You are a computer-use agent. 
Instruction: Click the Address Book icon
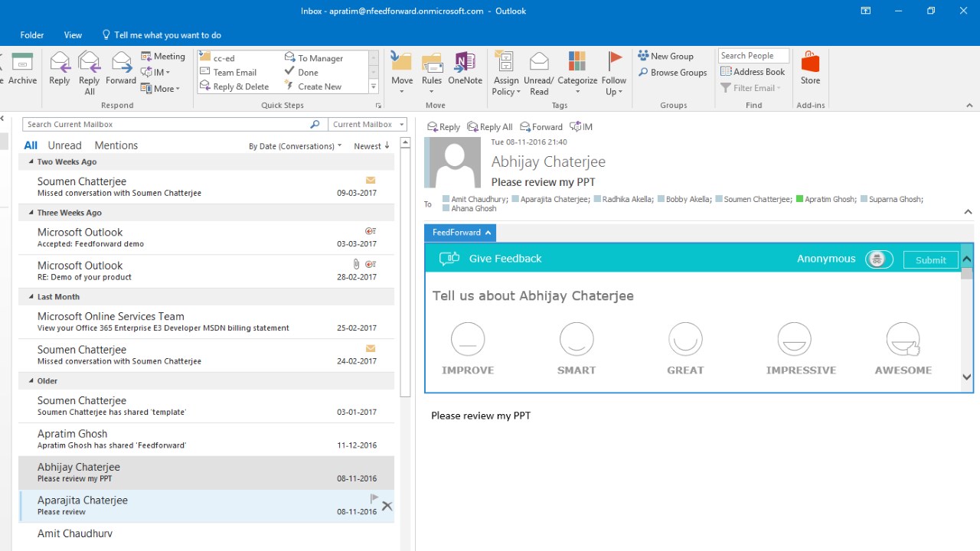[x=753, y=72]
